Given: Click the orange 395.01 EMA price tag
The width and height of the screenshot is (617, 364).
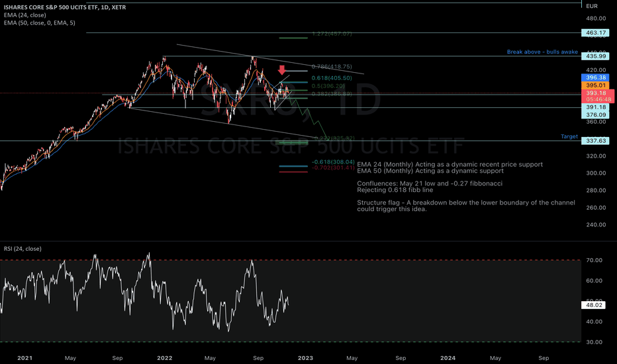Looking at the screenshot, I should (x=595, y=85).
